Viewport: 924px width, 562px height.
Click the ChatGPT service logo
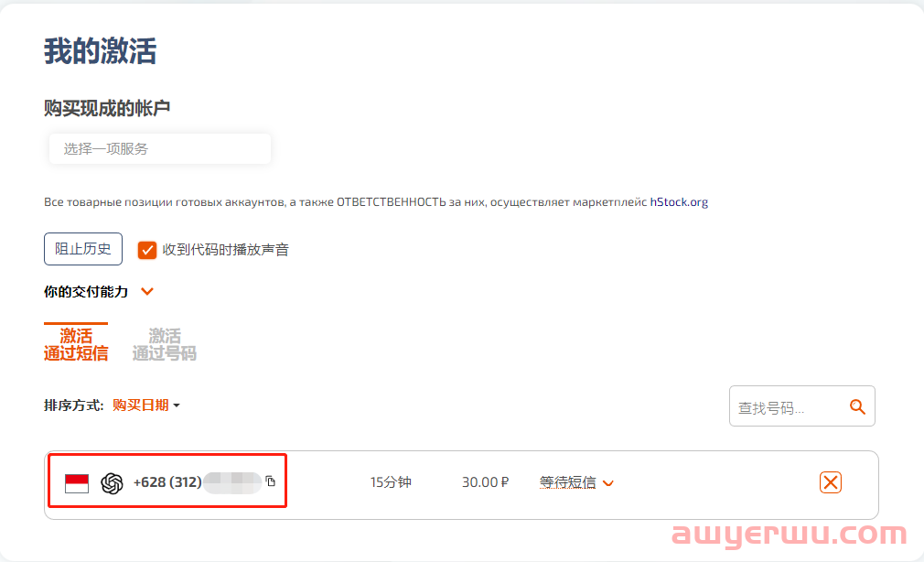point(112,483)
